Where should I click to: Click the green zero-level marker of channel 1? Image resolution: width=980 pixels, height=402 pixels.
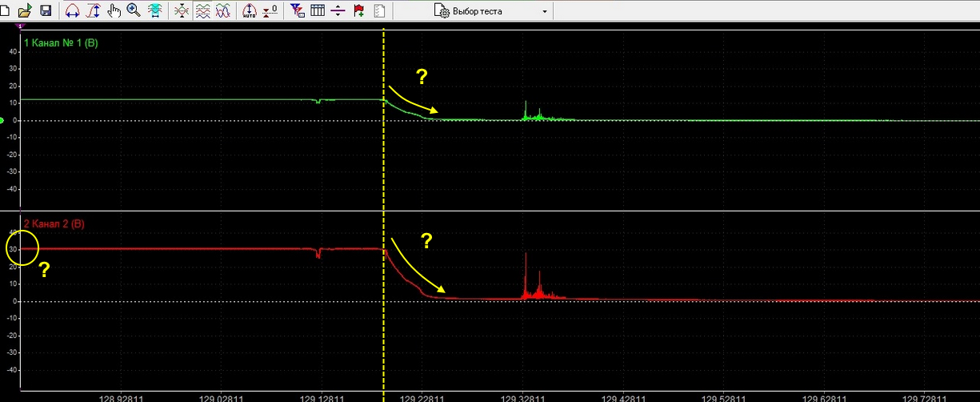[x=2, y=120]
